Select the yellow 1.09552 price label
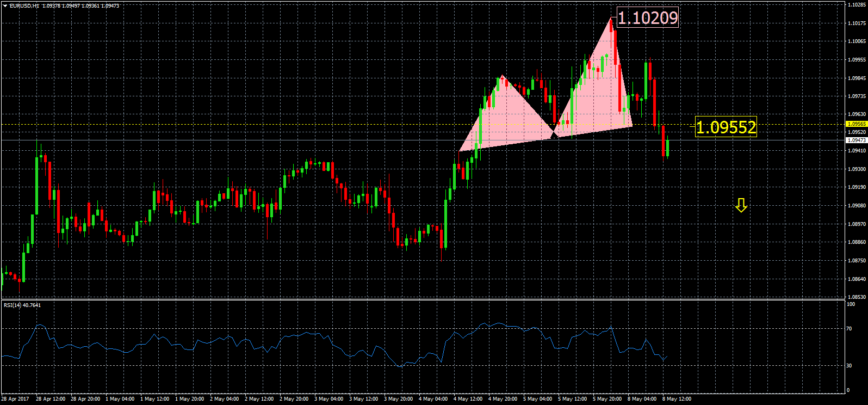 [726, 127]
